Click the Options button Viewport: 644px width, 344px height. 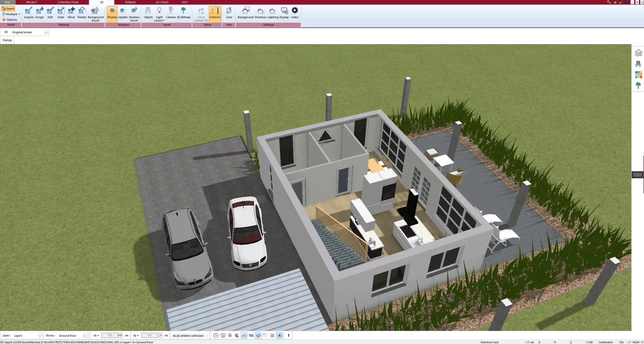pos(10,20)
